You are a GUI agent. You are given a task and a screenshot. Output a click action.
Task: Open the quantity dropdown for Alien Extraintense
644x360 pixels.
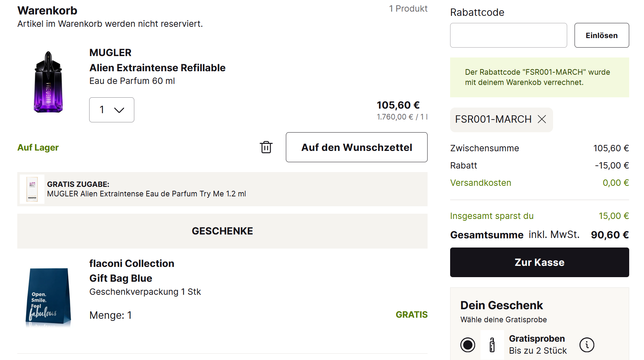111,110
